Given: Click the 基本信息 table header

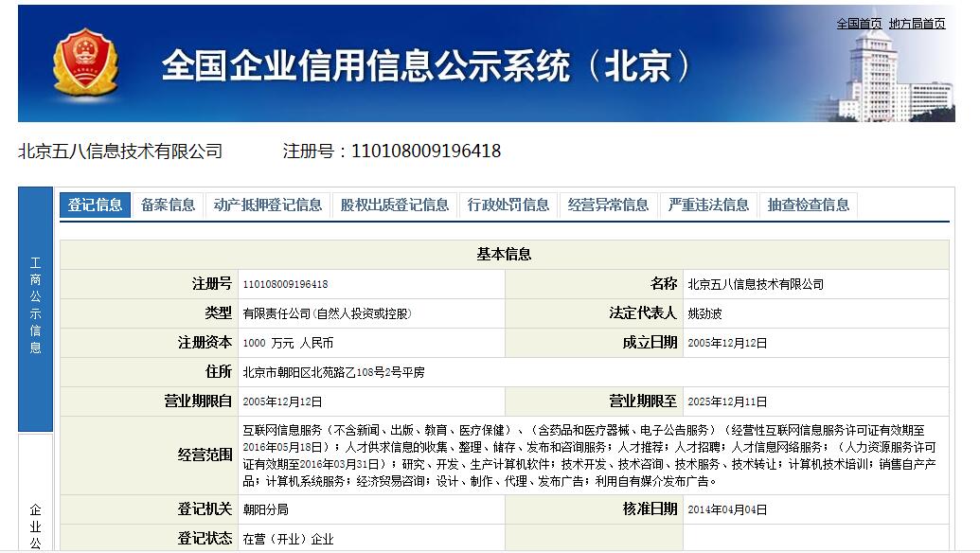Looking at the screenshot, I should tap(504, 255).
